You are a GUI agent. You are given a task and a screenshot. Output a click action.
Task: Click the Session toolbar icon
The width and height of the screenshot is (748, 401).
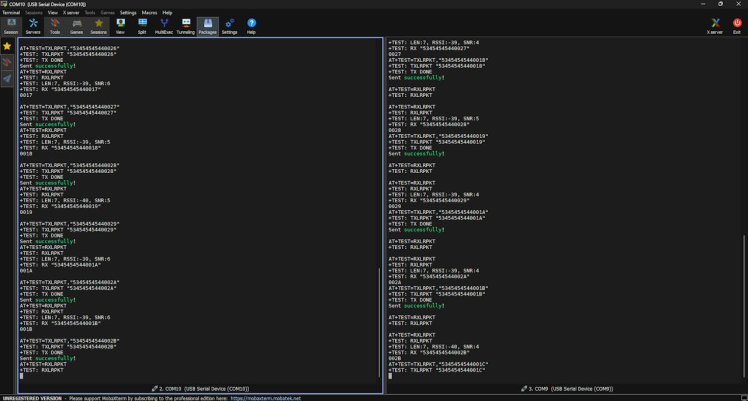[11, 25]
